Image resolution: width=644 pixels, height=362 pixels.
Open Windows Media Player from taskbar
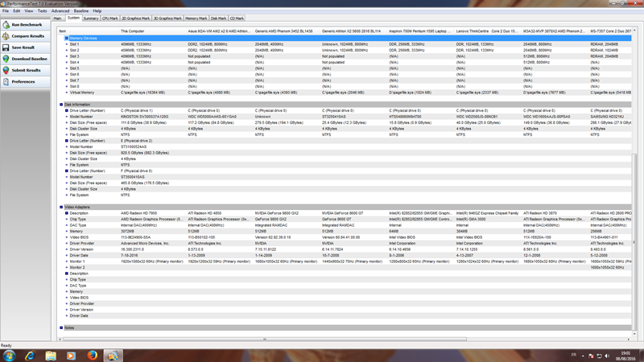72,356
